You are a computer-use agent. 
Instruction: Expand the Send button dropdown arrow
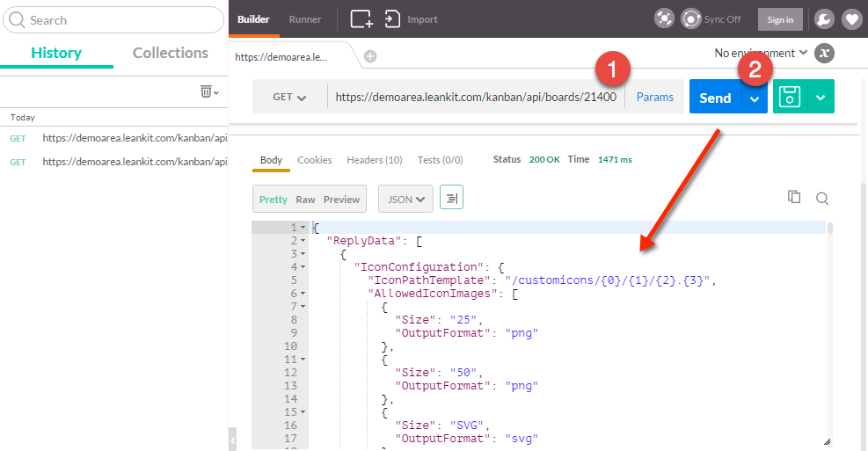click(754, 98)
